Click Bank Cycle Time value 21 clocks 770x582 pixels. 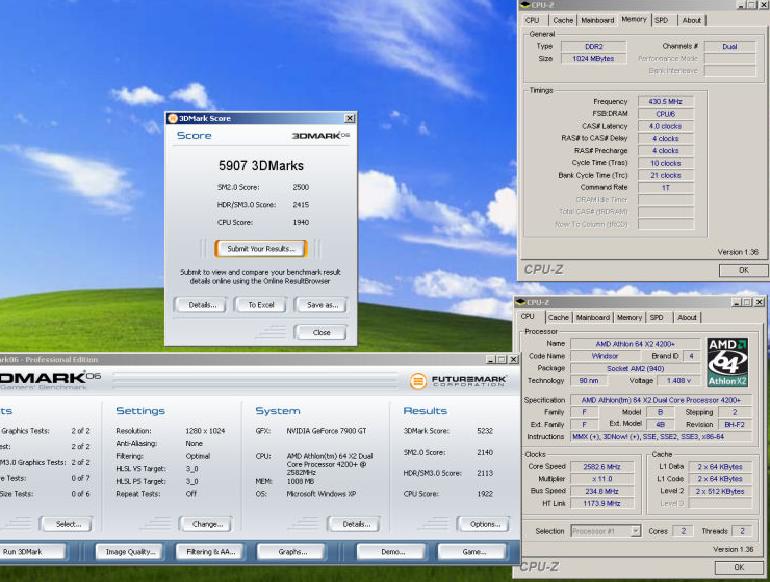[x=665, y=175]
